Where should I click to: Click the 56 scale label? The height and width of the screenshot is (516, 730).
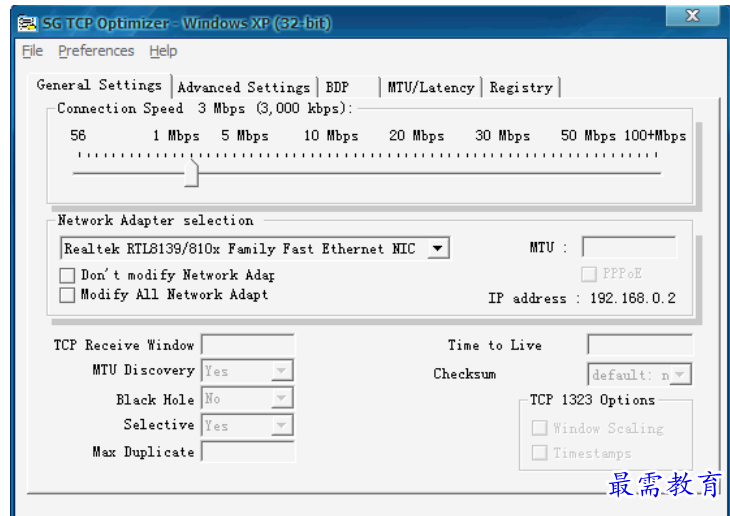coord(78,136)
